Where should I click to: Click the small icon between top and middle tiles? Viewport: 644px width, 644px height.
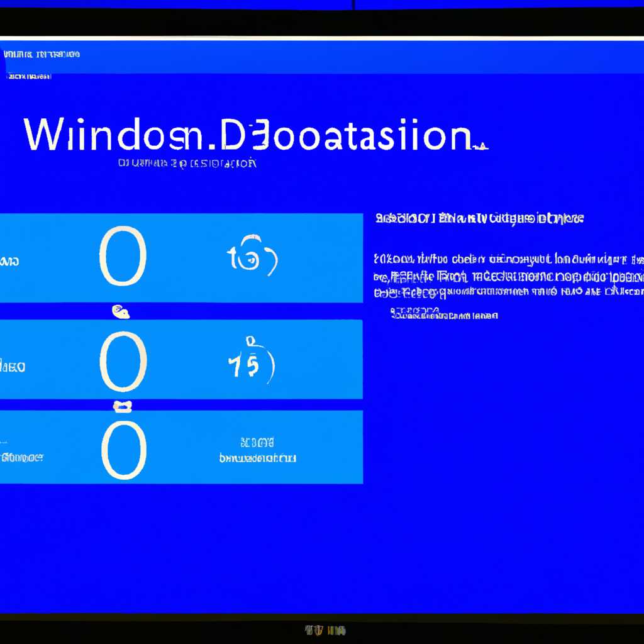(x=121, y=312)
